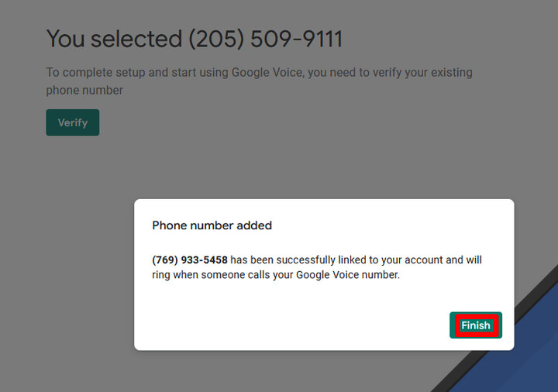Click the 'verify your existing' text
558x392 pixels.
422,73
